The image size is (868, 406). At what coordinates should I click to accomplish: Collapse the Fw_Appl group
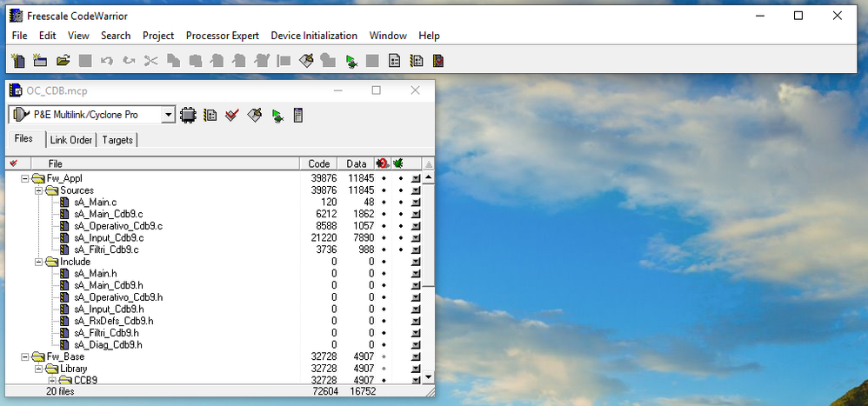(x=24, y=178)
